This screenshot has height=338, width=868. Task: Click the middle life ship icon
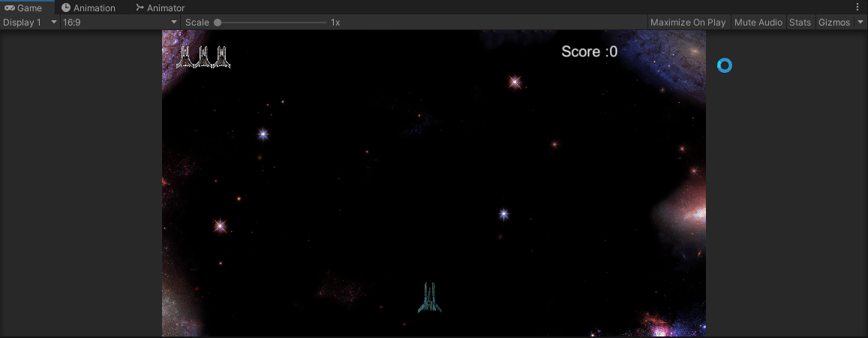[204, 57]
